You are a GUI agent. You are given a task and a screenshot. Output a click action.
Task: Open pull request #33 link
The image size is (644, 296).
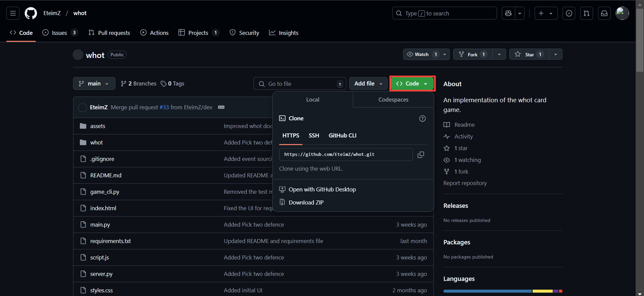[164, 107]
